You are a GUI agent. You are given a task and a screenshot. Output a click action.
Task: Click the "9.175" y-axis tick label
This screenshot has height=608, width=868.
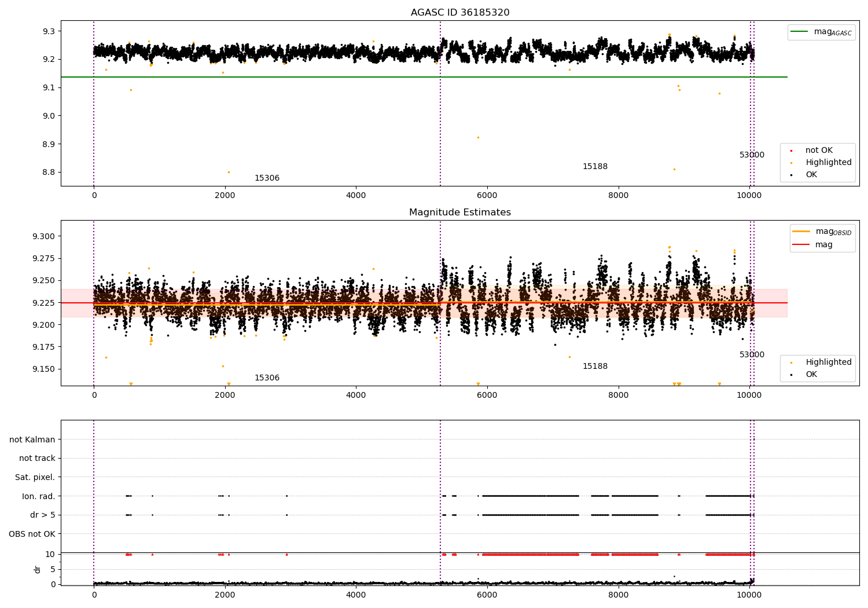tap(44, 347)
